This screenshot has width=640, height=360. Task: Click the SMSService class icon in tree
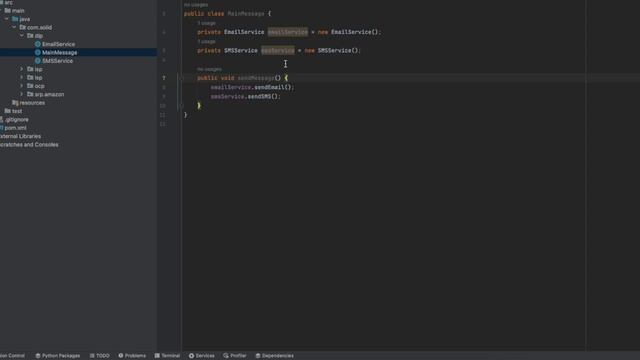[x=38, y=61]
